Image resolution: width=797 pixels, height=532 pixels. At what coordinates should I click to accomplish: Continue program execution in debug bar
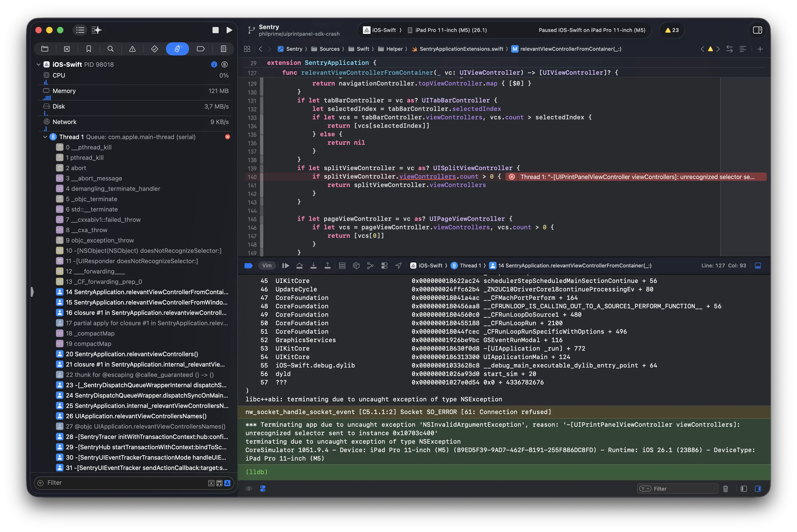coord(285,266)
